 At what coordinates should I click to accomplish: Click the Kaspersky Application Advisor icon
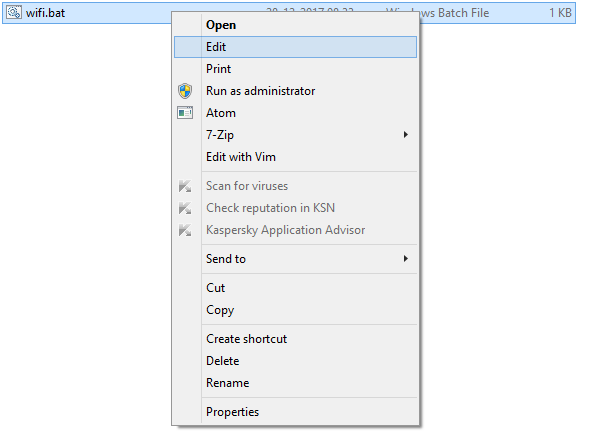[x=185, y=230]
